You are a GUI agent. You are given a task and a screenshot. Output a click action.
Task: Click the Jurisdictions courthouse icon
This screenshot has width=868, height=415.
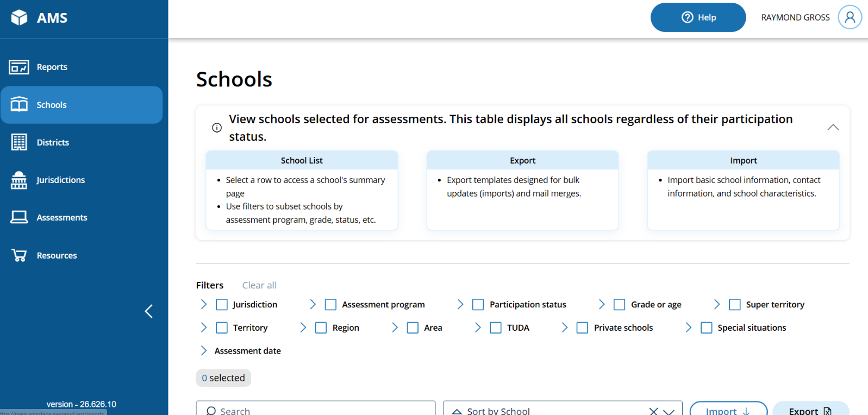[x=19, y=180]
